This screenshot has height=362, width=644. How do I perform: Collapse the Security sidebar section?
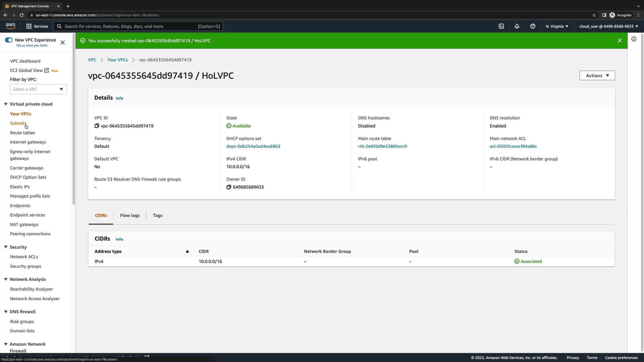click(x=6, y=247)
